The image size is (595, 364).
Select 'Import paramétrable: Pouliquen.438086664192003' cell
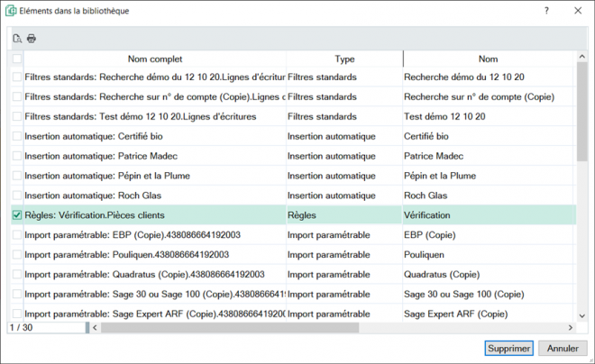155,254
